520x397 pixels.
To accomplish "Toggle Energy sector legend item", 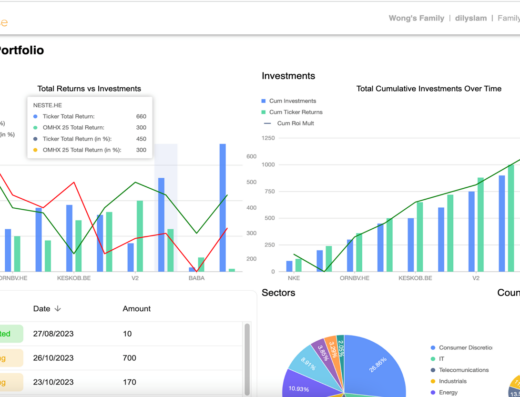I will click(x=444, y=393).
